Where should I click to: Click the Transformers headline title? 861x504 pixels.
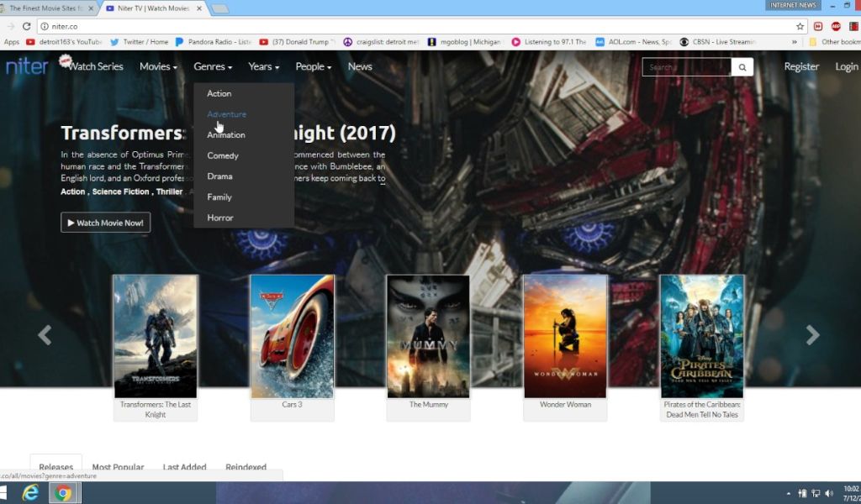click(x=228, y=133)
